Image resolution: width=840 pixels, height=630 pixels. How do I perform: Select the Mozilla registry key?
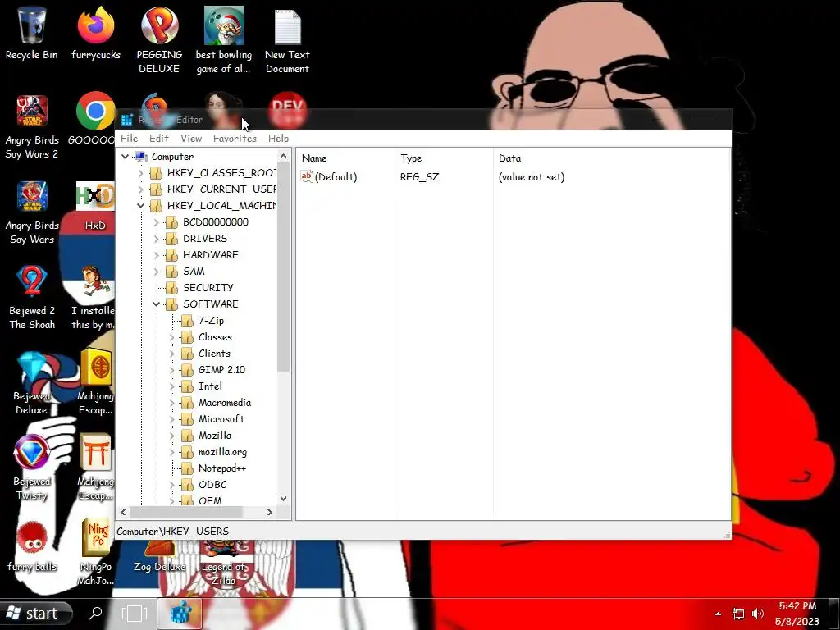coord(215,436)
